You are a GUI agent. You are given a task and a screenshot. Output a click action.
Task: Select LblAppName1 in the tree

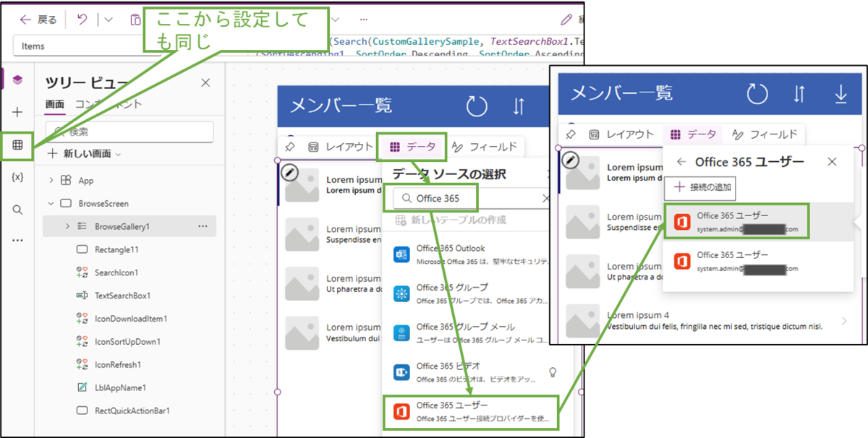coord(120,388)
